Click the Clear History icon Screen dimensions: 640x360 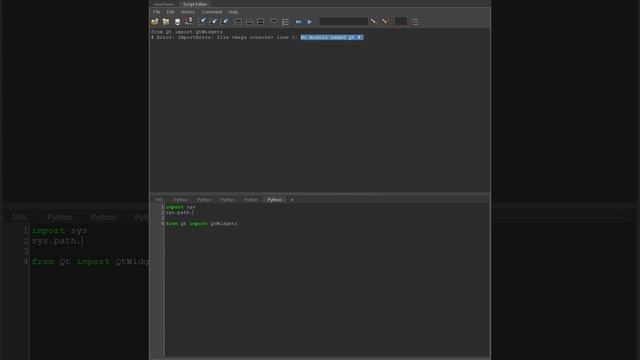pyautogui.click(x=202, y=21)
